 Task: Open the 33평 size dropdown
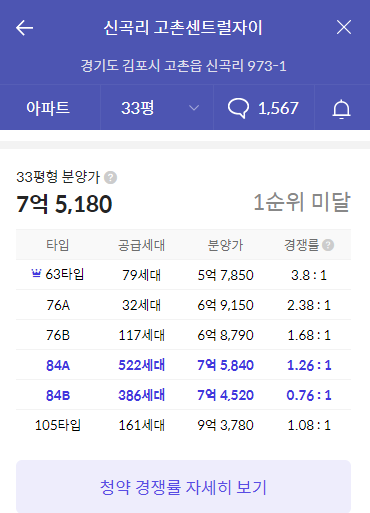pyautogui.click(x=157, y=108)
